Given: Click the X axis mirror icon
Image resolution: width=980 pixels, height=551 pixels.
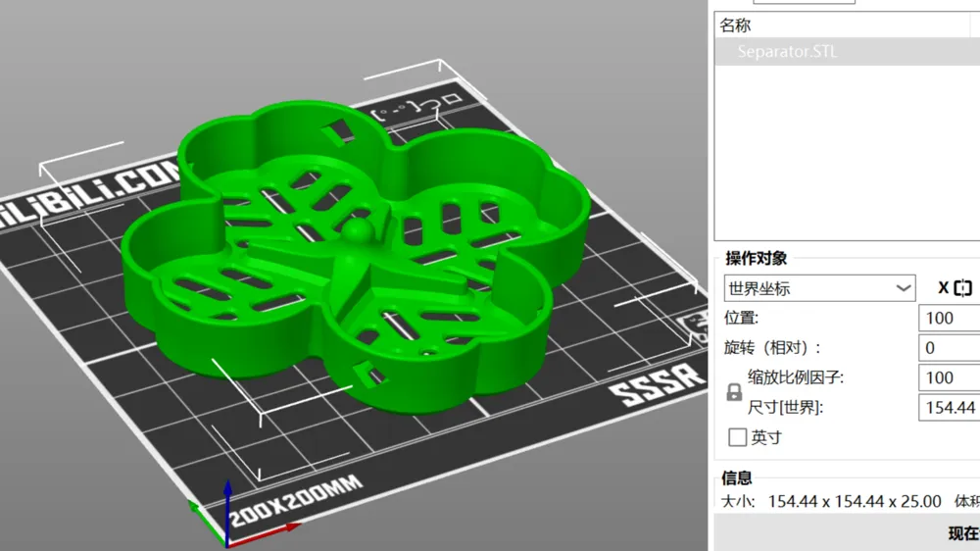Looking at the screenshot, I should [x=963, y=287].
